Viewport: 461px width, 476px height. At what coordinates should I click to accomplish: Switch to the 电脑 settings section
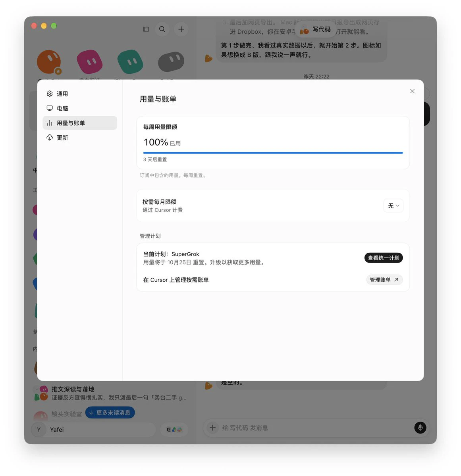point(80,108)
